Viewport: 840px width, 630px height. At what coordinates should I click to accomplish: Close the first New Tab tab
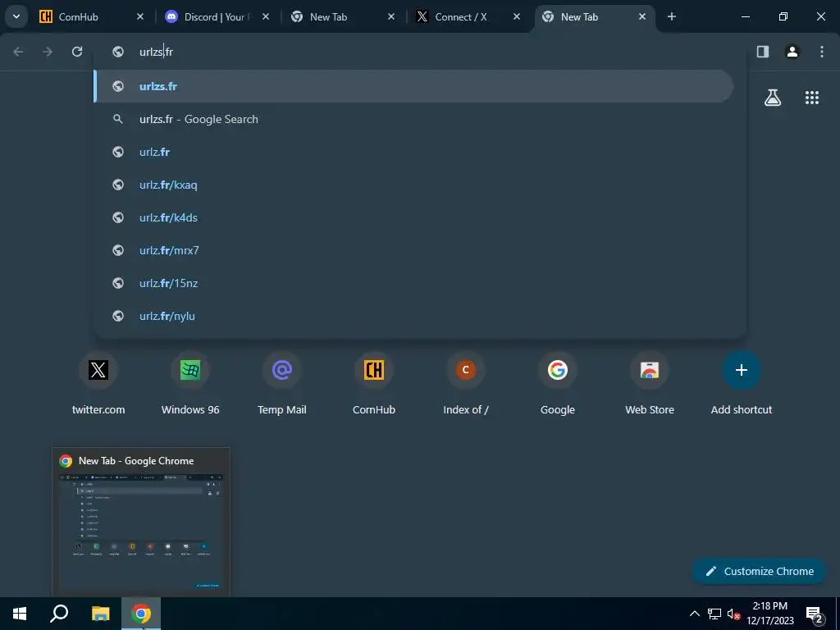[391, 16]
